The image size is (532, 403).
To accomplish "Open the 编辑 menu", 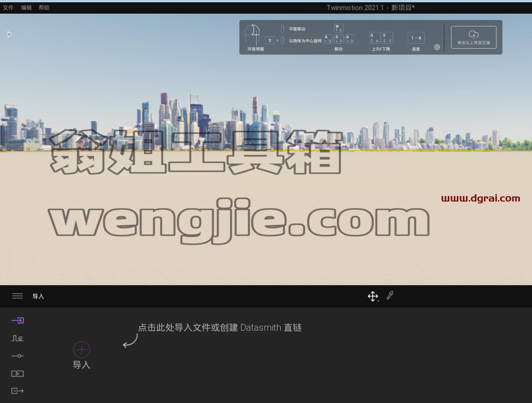I will [x=26, y=7].
